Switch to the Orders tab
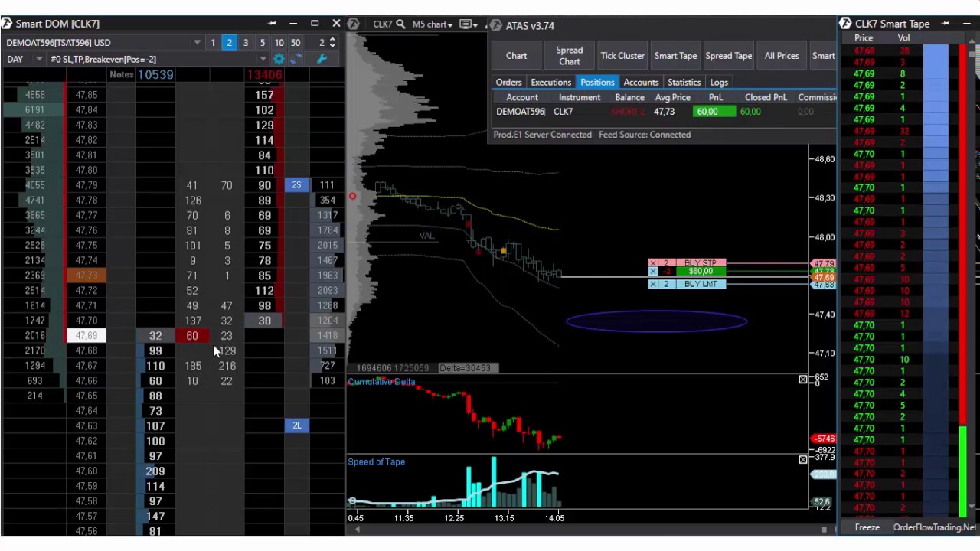 pyautogui.click(x=508, y=83)
